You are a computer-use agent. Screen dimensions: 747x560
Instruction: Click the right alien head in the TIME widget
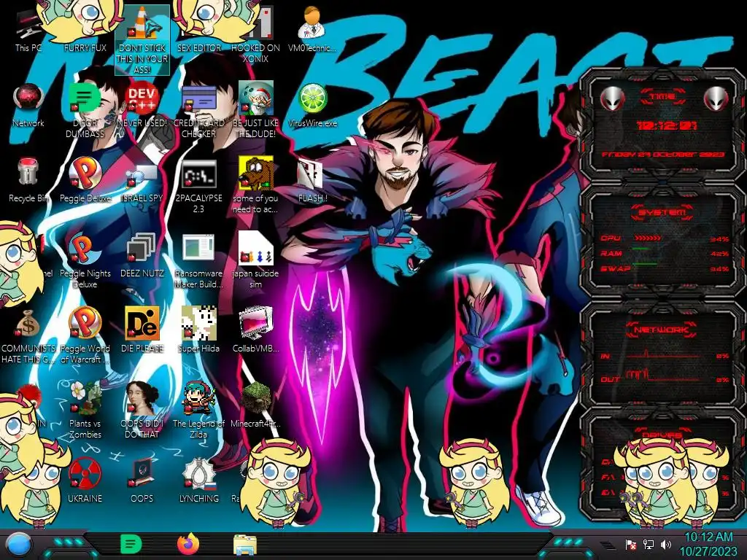coord(716,98)
